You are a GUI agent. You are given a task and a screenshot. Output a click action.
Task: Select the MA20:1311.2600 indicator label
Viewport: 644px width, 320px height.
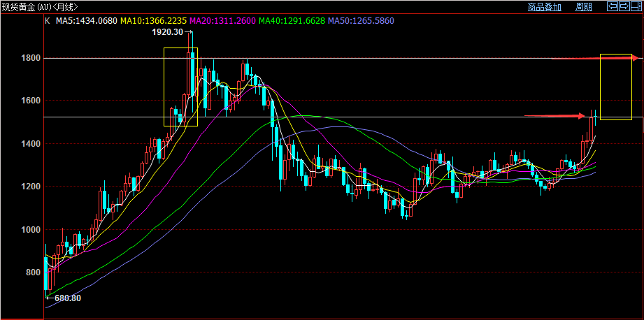click(224, 20)
